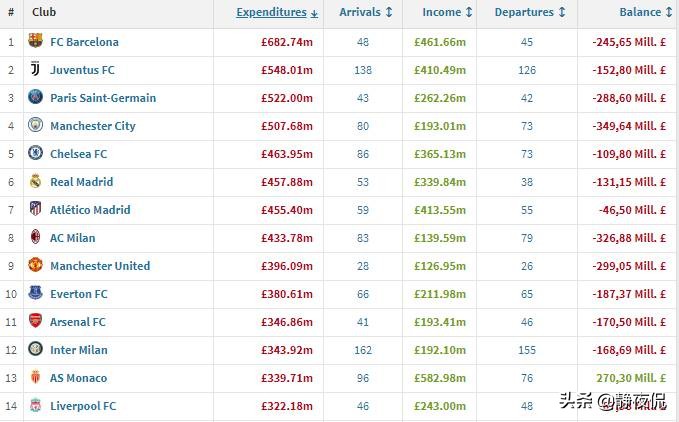Sort by Income column header
Viewport: 679px width, 422px height.
(441, 13)
